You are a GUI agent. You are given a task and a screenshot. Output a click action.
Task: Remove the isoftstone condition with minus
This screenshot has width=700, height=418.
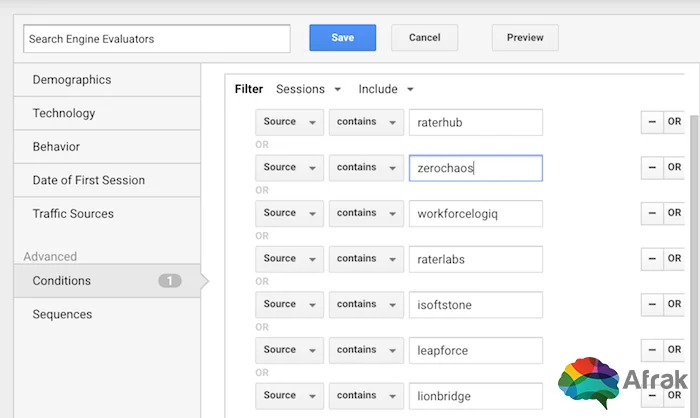click(x=652, y=304)
